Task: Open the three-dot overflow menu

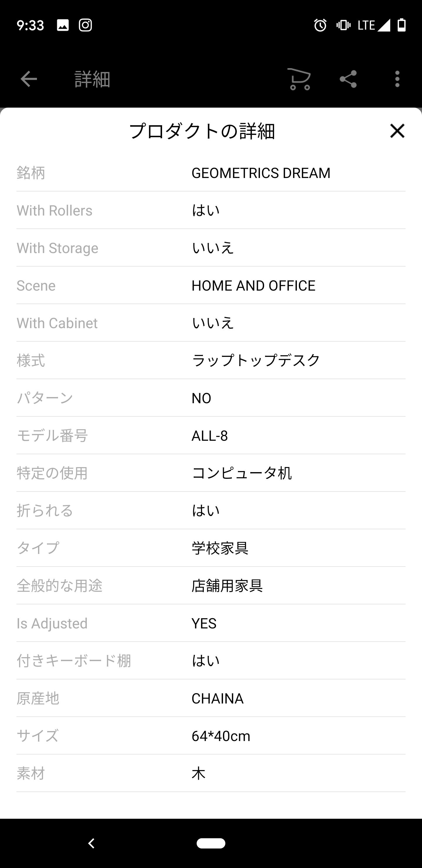Action: pyautogui.click(x=397, y=79)
